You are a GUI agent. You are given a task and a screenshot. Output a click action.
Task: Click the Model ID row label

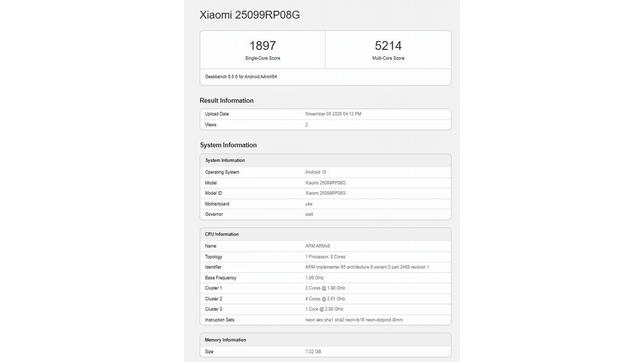tap(214, 193)
